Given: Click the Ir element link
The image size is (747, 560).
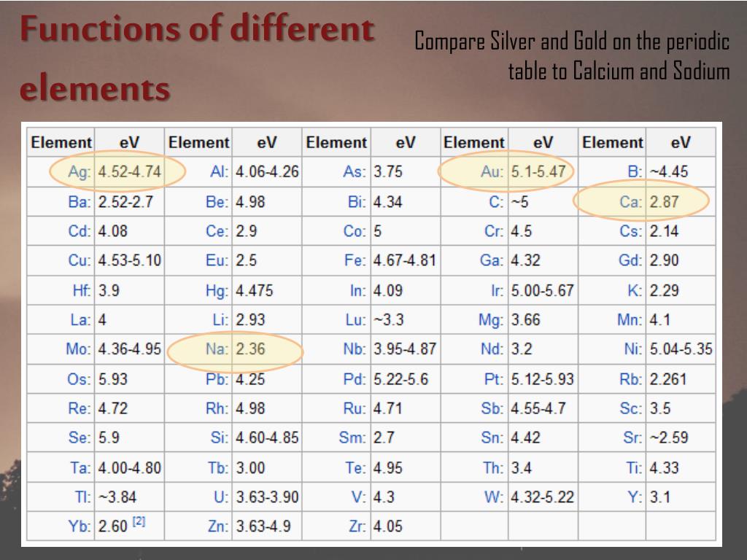Looking at the screenshot, I should pyautogui.click(x=497, y=290).
